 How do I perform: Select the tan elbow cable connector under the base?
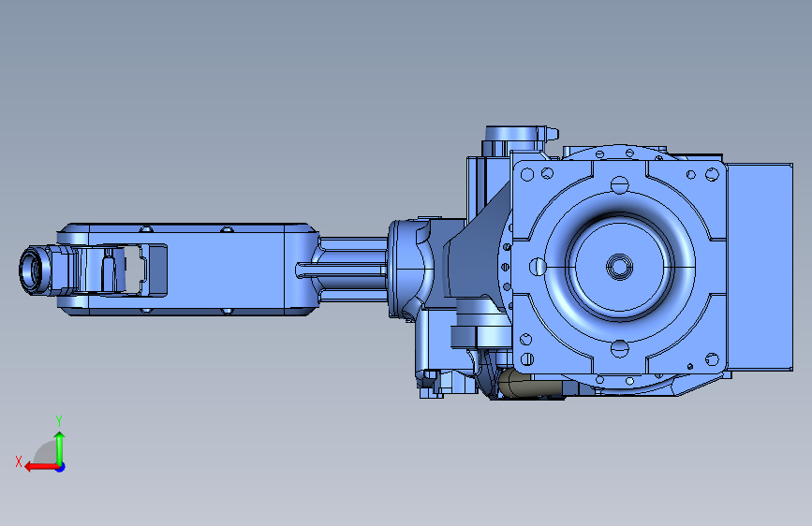[529, 384]
